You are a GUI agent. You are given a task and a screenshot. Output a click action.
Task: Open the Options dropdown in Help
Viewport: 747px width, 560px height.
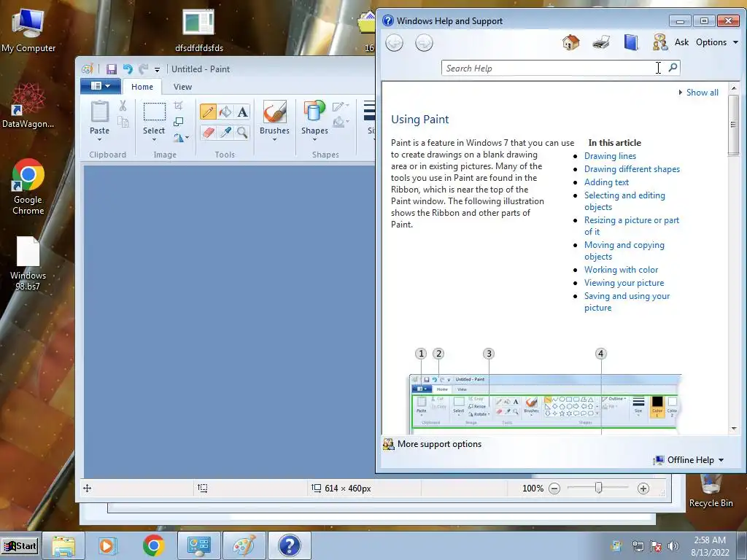click(x=717, y=42)
